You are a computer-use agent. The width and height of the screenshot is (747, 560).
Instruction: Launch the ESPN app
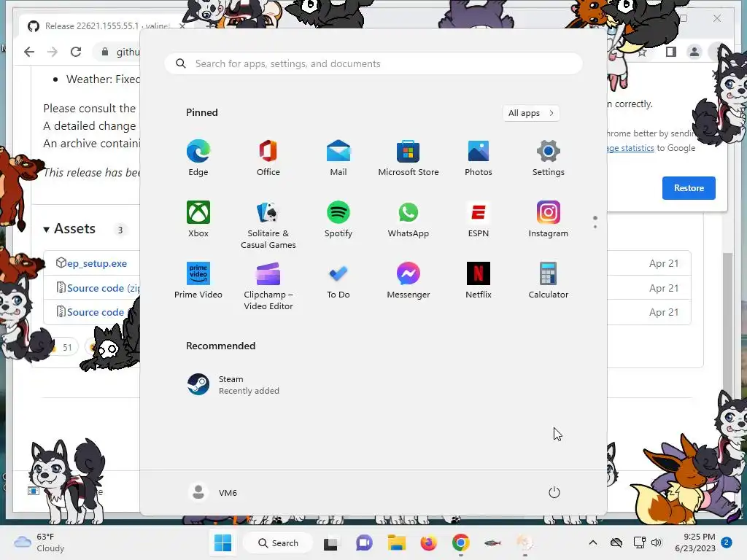pos(479,219)
